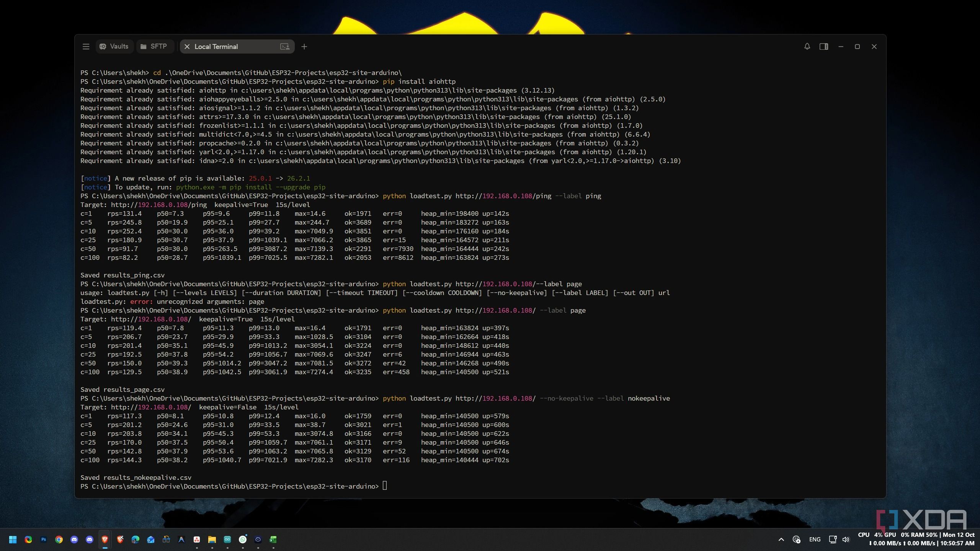This screenshot has width=980, height=551.
Task: Click 'heap_min=198400' value
Action: [x=450, y=214]
